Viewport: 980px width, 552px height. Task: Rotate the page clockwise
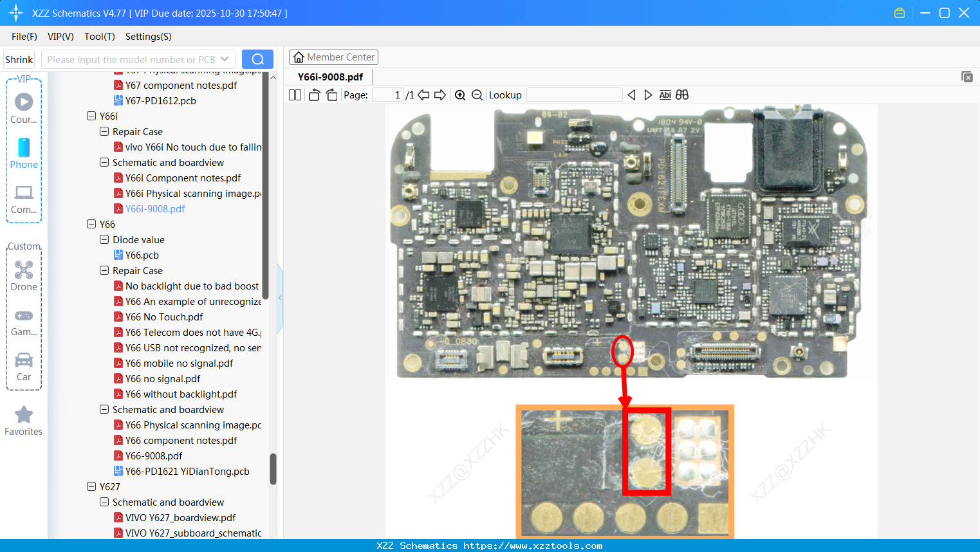pos(331,95)
